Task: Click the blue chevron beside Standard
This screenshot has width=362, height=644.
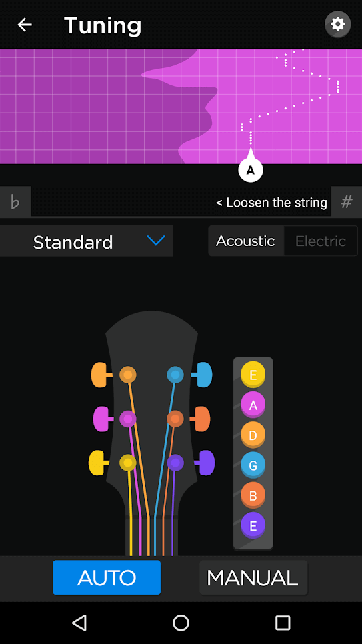Action: pos(156,241)
